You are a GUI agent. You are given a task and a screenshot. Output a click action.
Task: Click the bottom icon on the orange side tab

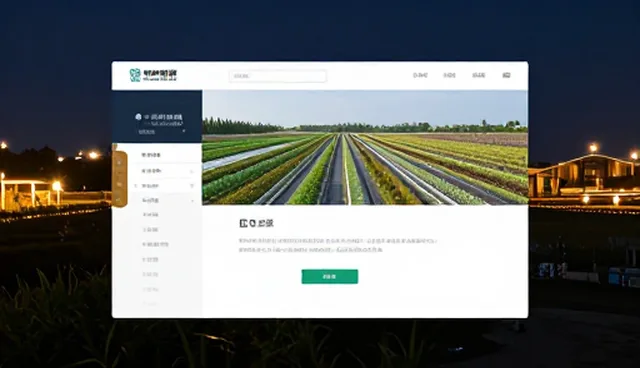click(119, 200)
